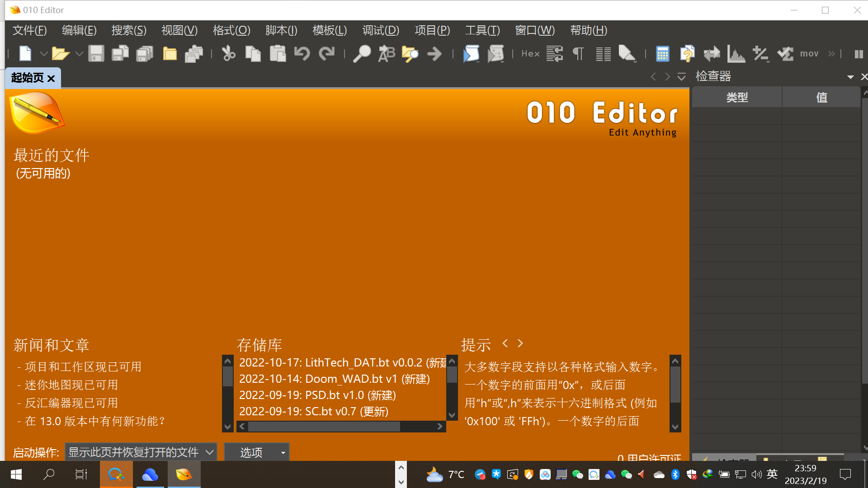Image resolution: width=868 pixels, height=488 pixels.
Task: Open the Calculator icon
Action: pos(663,54)
